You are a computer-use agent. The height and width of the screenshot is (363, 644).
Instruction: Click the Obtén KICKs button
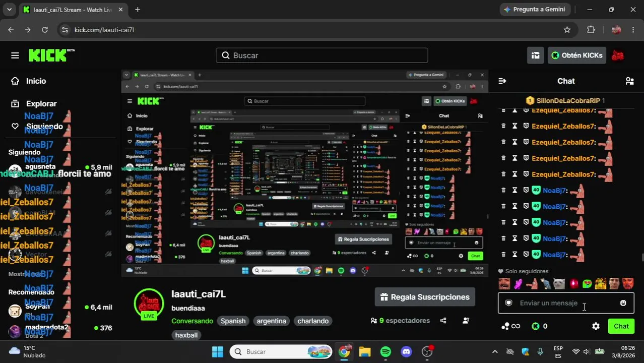coord(576,55)
